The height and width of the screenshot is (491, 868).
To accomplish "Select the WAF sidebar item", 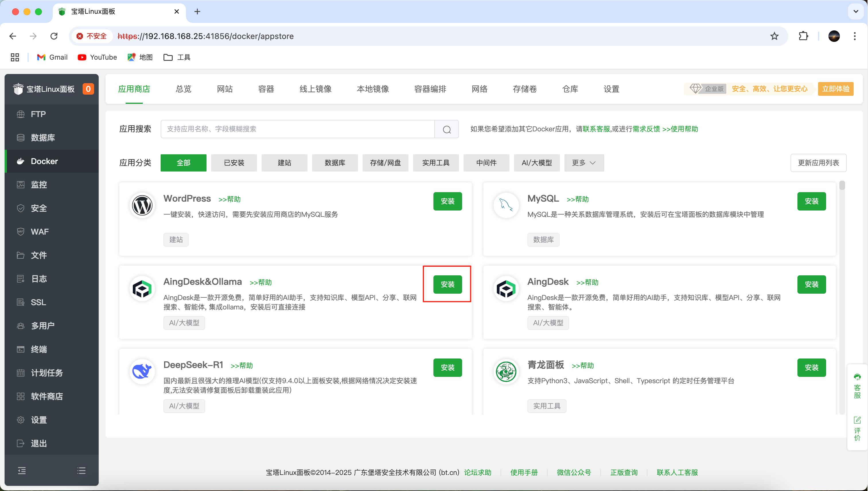I will [40, 232].
